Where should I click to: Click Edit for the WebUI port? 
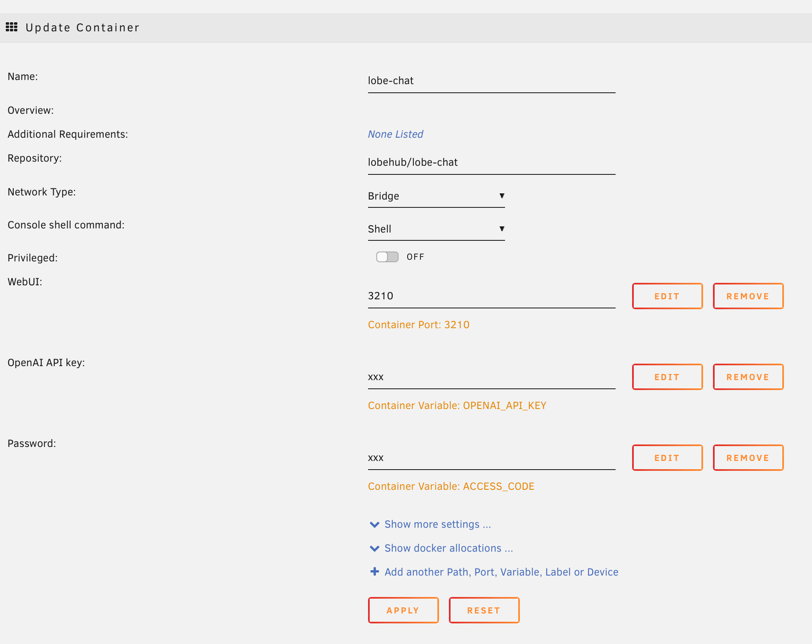[x=667, y=296]
